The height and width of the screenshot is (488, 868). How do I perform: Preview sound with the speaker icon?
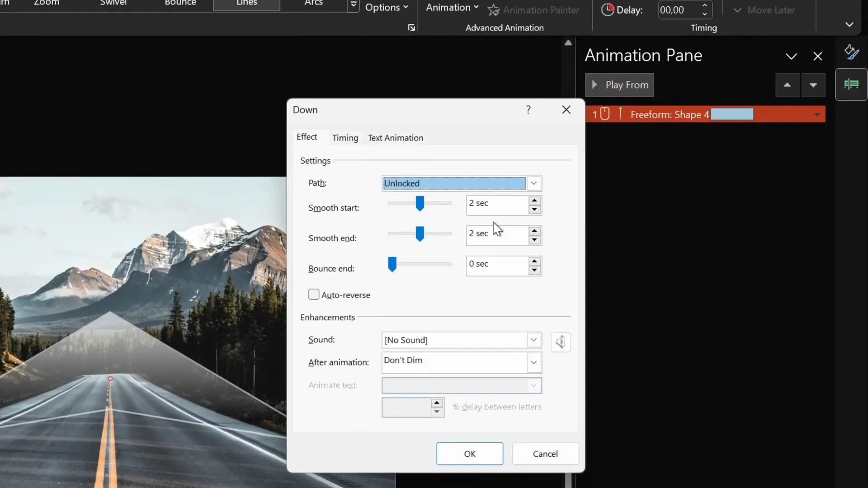[561, 342]
